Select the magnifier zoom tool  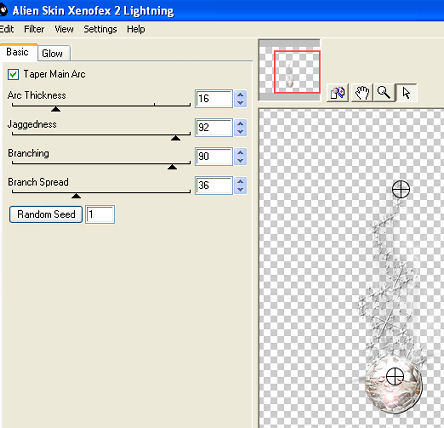tap(384, 92)
